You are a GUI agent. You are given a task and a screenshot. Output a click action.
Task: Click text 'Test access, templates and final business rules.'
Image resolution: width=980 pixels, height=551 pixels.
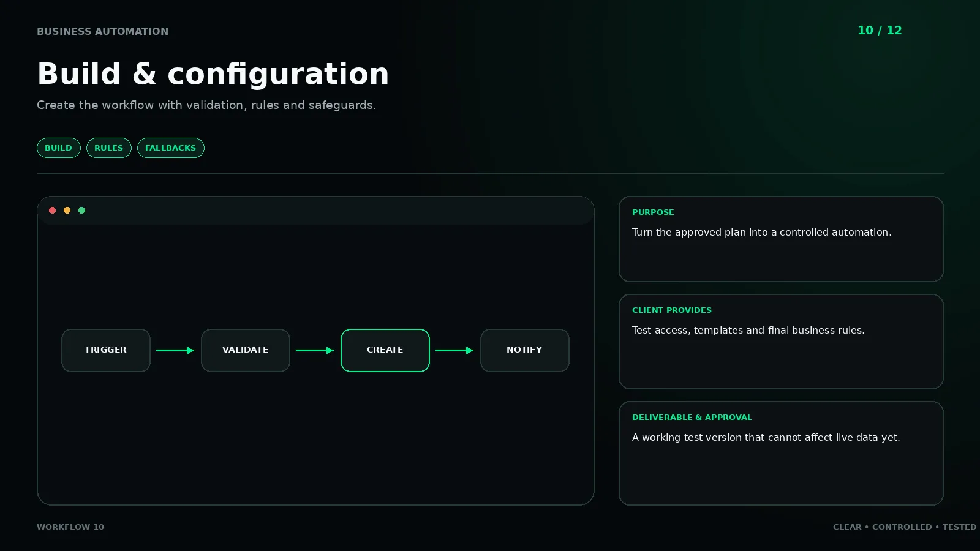[748, 331]
